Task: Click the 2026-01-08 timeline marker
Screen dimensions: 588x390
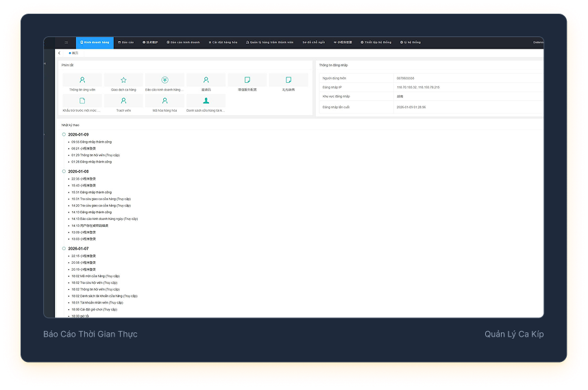Action: pos(64,171)
